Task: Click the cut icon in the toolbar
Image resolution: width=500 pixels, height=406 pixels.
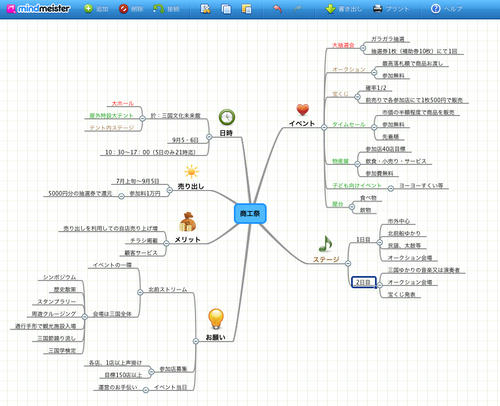Action: (205, 9)
